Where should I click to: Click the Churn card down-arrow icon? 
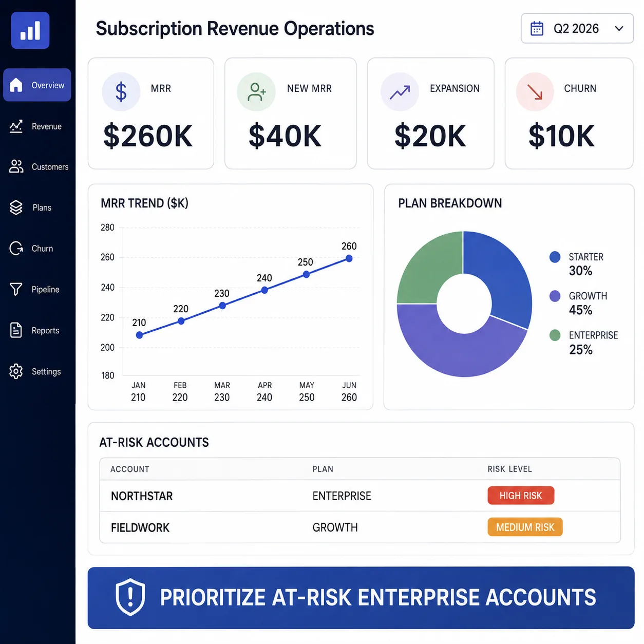coord(535,92)
